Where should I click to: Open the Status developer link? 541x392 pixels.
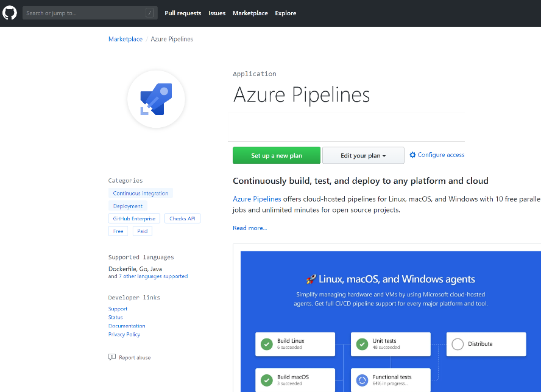[116, 317]
